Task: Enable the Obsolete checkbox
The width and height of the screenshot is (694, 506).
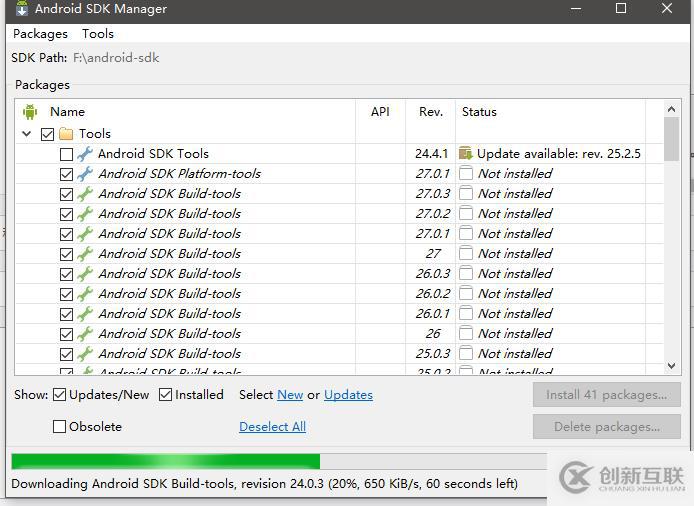Action: coord(59,426)
